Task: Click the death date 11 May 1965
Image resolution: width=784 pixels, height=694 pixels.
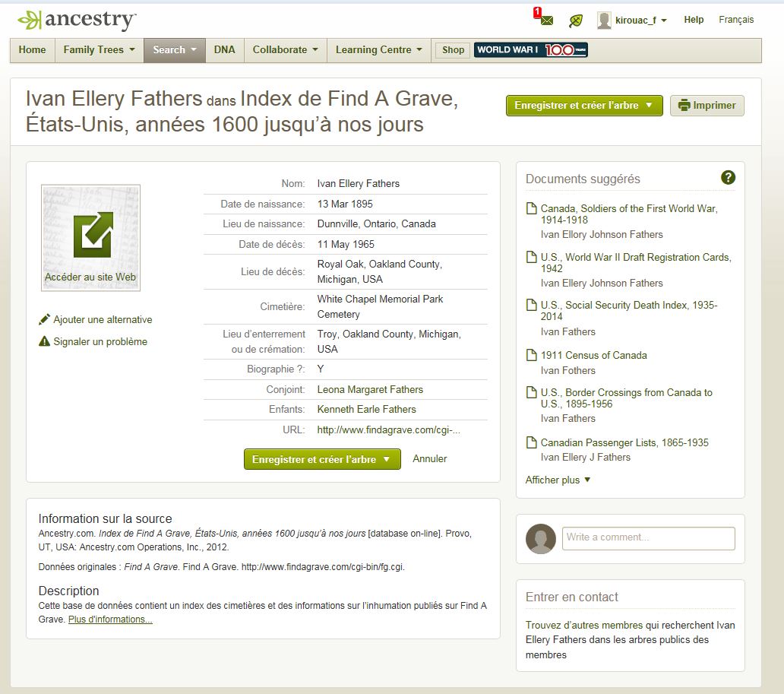Action: pos(346,244)
